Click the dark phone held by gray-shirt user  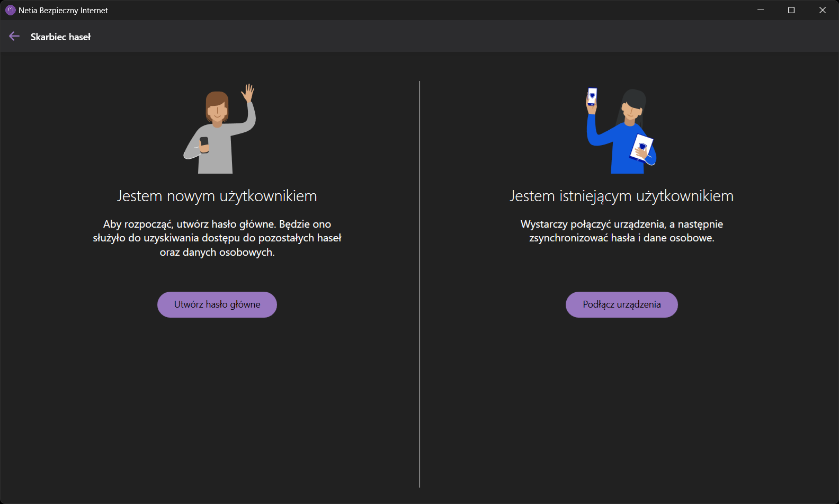pos(204,143)
